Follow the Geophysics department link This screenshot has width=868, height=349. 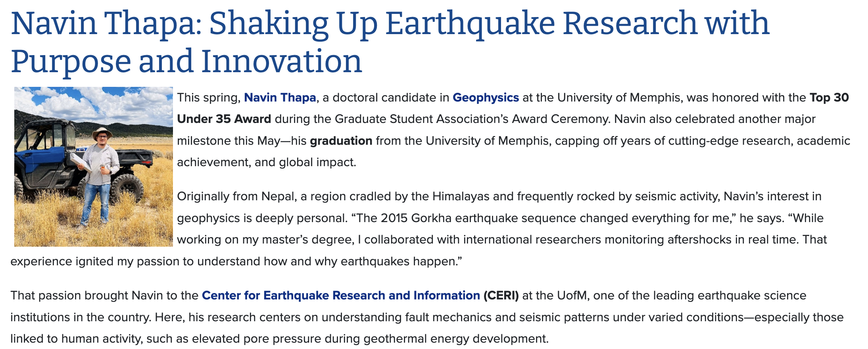coord(486,98)
